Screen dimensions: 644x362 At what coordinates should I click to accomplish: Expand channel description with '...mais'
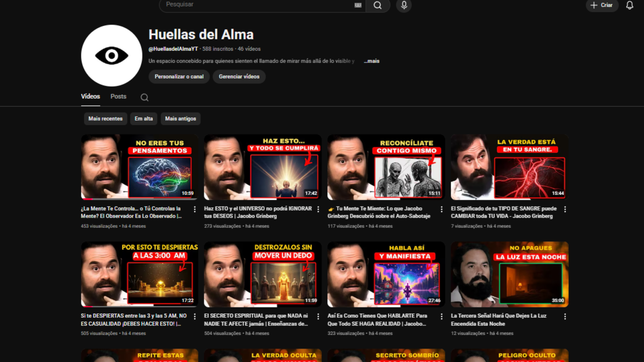pos(372,61)
